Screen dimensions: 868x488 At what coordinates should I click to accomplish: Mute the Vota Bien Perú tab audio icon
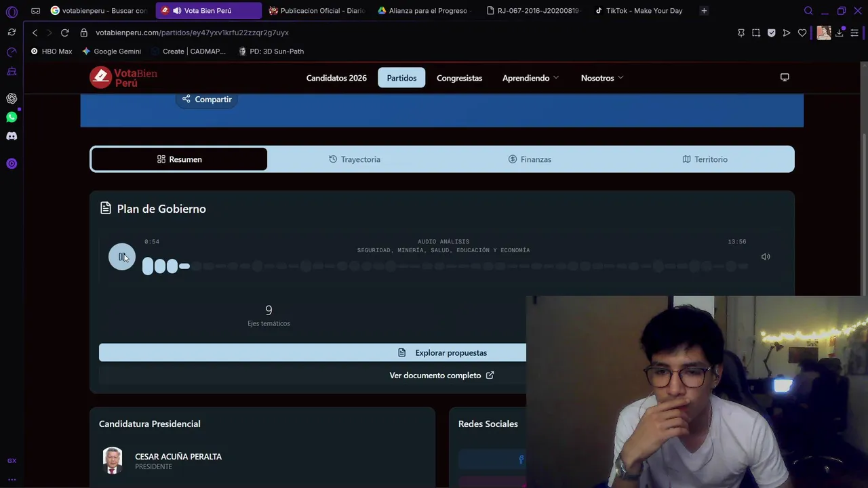(x=177, y=11)
